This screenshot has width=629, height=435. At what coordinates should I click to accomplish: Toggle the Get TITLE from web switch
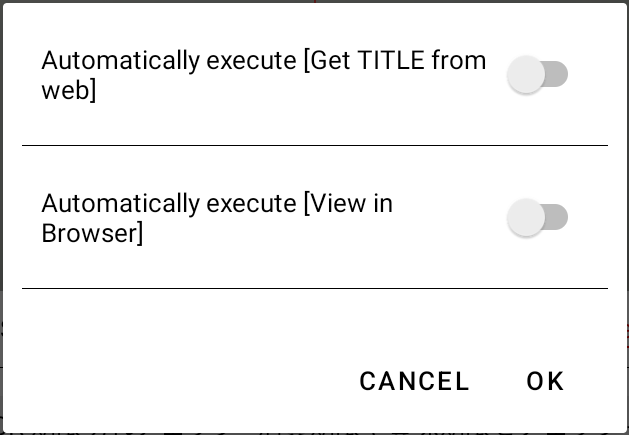[x=537, y=75]
